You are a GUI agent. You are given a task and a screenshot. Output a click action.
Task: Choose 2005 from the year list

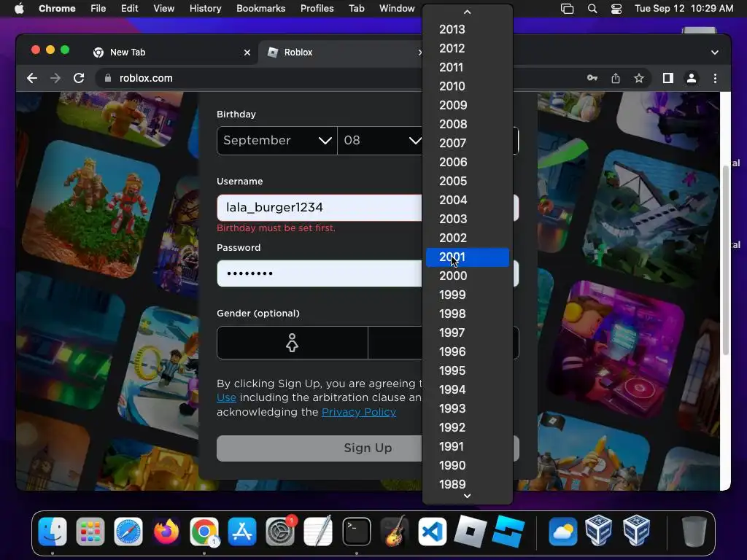[468, 181]
